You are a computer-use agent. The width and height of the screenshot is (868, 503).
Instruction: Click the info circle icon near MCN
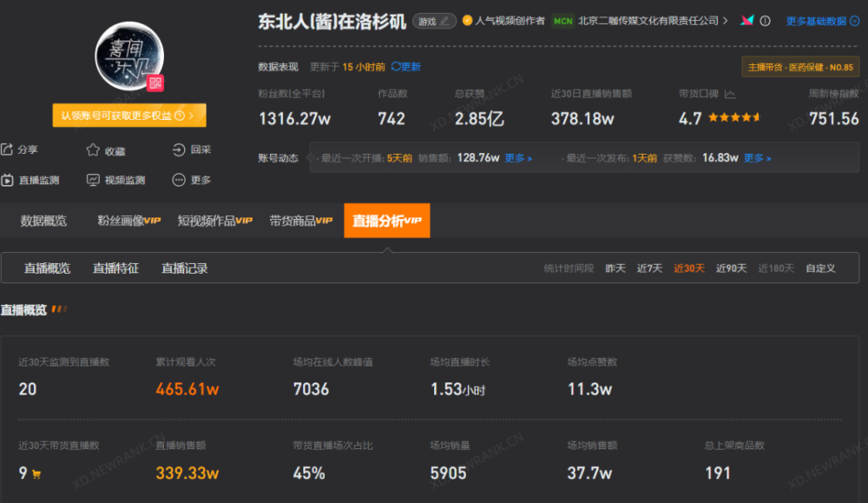pos(765,21)
